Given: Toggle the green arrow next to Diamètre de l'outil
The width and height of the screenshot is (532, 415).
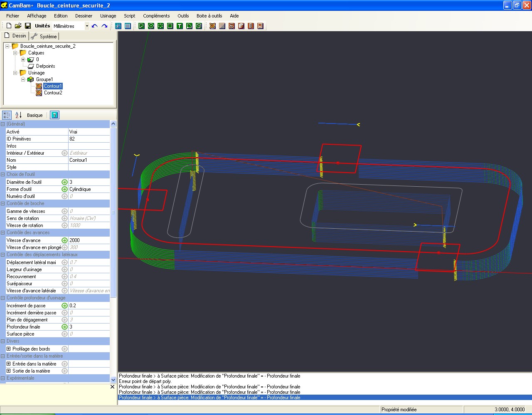Looking at the screenshot, I should click(x=64, y=182).
